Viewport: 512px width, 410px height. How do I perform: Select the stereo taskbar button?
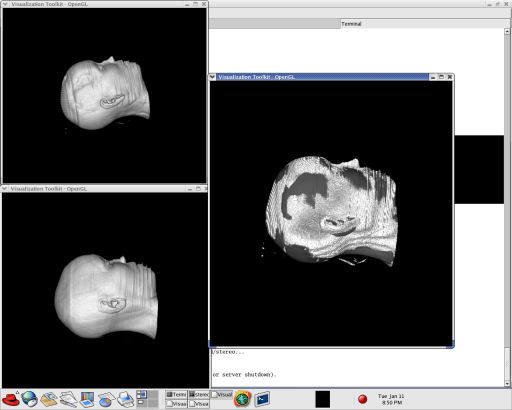coord(199,395)
